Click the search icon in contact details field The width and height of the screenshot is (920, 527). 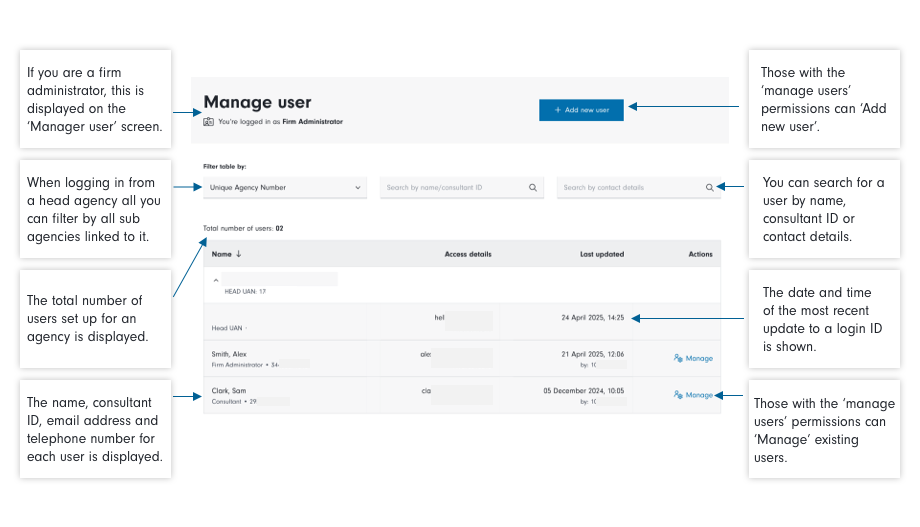click(709, 188)
